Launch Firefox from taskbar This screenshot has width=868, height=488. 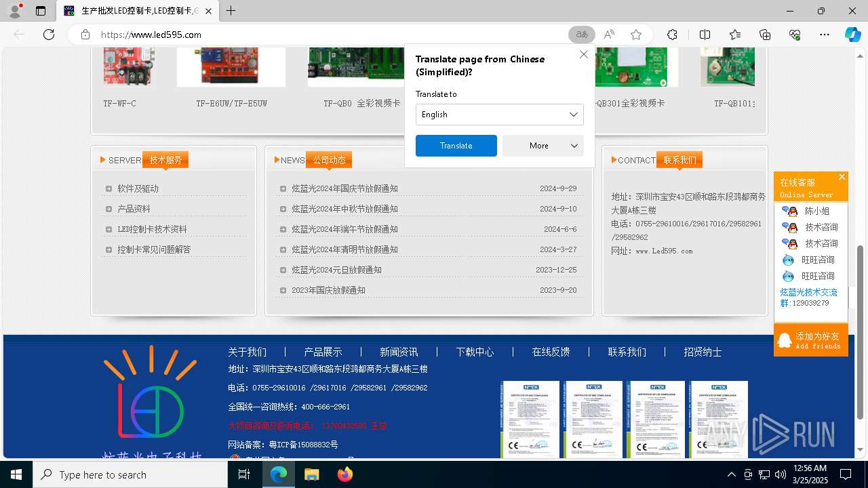(x=344, y=474)
